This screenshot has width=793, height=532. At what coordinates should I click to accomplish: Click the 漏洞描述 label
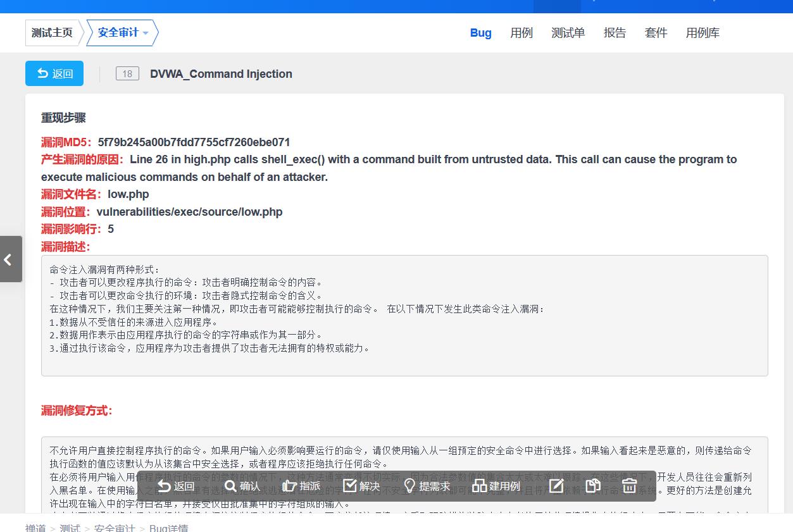click(66, 247)
